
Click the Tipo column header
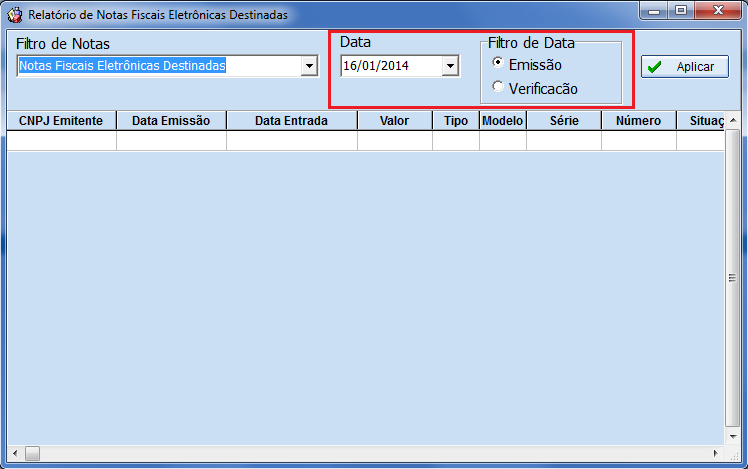(x=456, y=121)
